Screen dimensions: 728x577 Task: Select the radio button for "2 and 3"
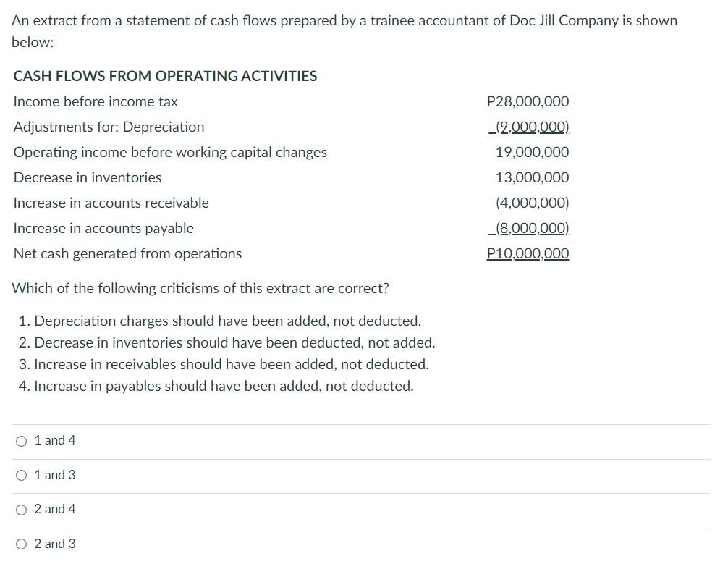22,544
